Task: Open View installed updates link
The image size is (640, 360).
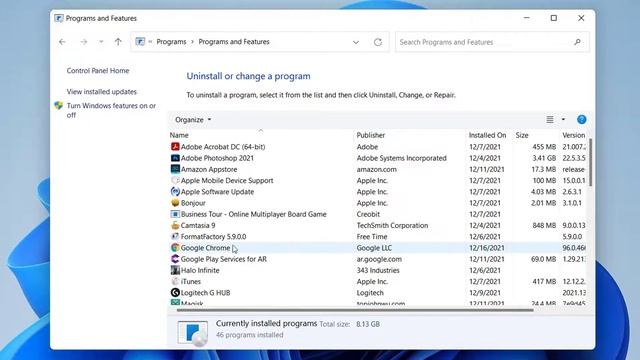Action: (x=102, y=92)
